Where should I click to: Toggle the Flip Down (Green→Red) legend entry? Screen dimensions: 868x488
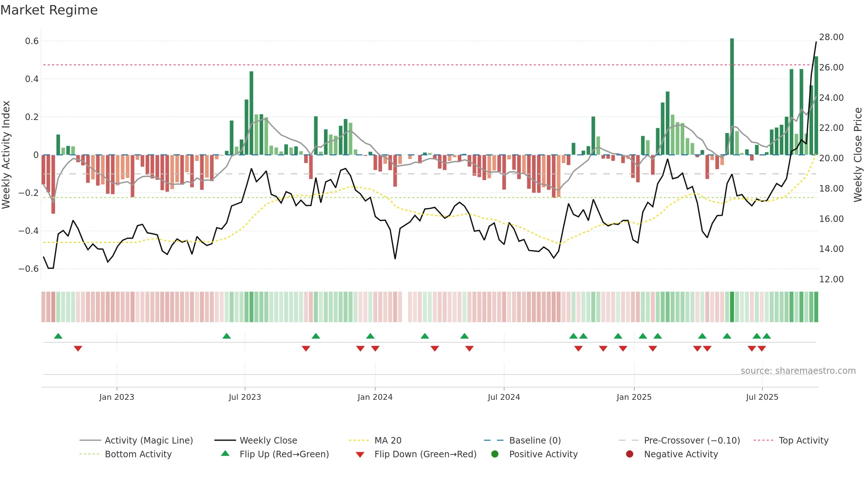tap(416, 454)
